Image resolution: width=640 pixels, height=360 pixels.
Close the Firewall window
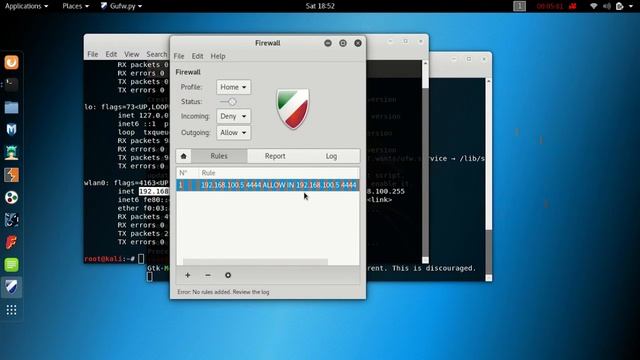pyautogui.click(x=358, y=43)
